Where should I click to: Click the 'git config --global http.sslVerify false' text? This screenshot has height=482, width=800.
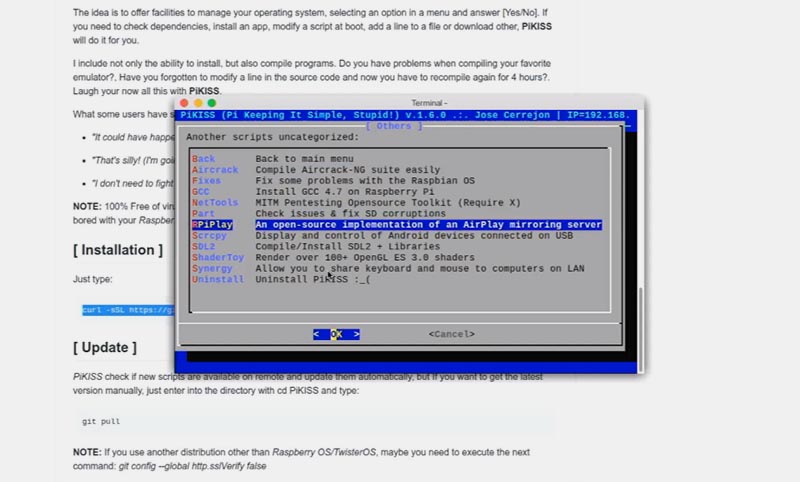(192, 466)
